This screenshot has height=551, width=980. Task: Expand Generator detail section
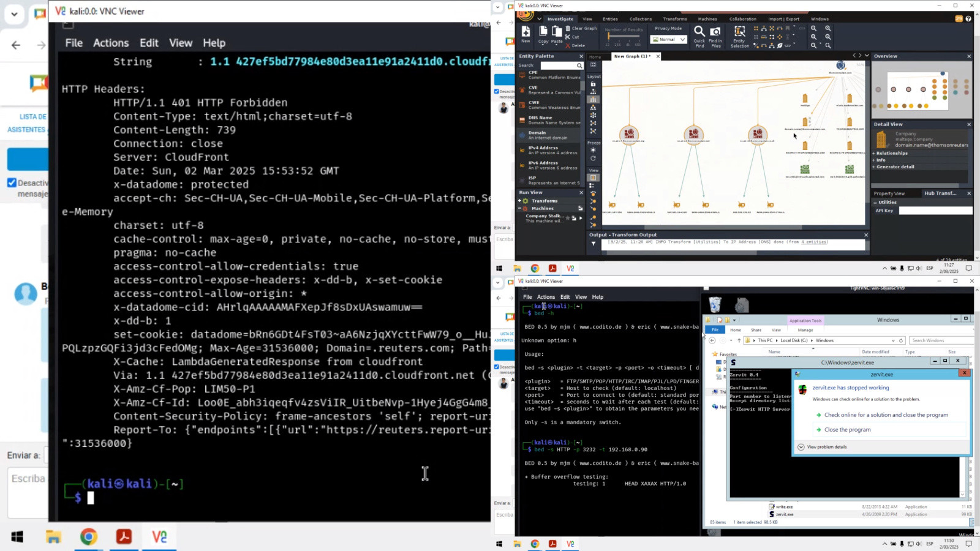tap(874, 167)
